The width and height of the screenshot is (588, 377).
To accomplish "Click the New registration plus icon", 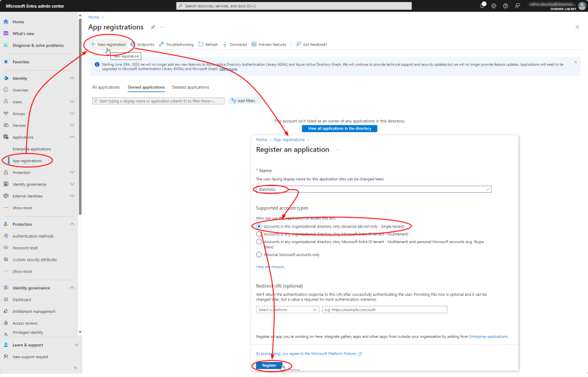I will coord(93,44).
